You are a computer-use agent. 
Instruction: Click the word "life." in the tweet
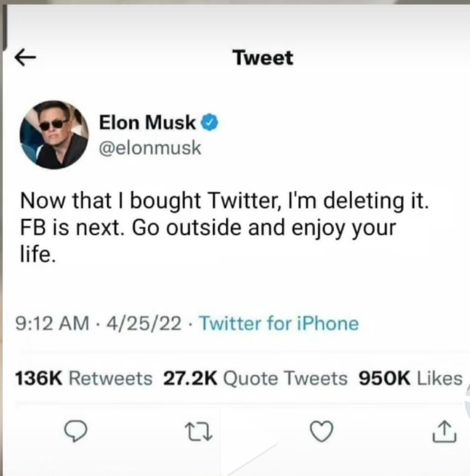[x=38, y=254]
